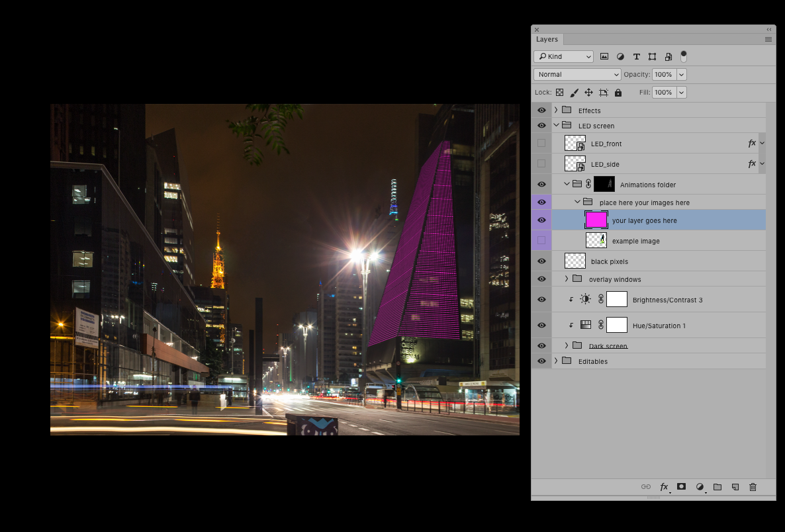Toggle layer filtering on/off switch

684,56
